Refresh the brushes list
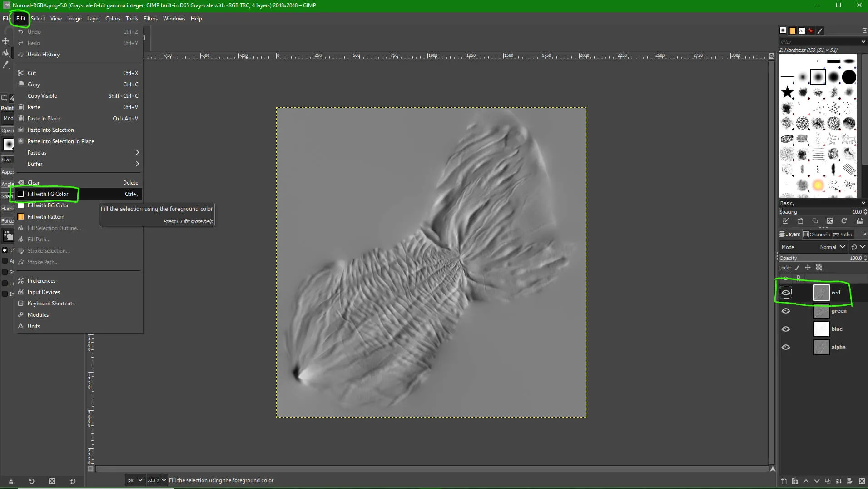Viewport: 868px width, 489px height. coord(844,221)
